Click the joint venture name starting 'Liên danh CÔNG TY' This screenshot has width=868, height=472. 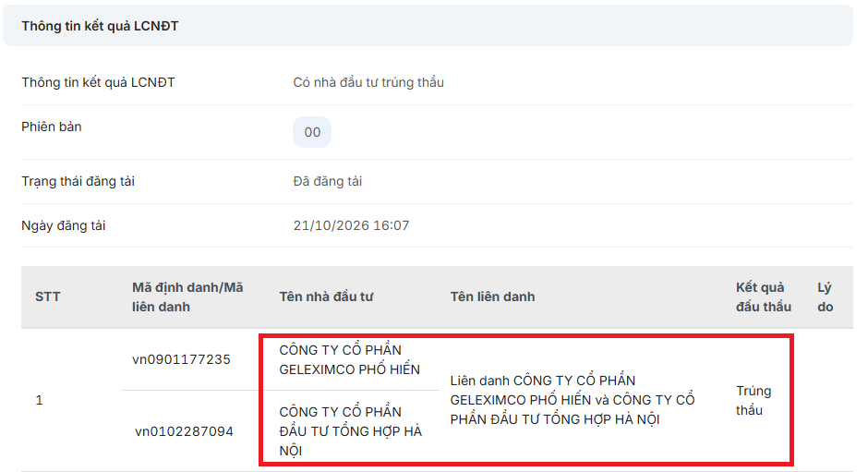pyautogui.click(x=573, y=400)
